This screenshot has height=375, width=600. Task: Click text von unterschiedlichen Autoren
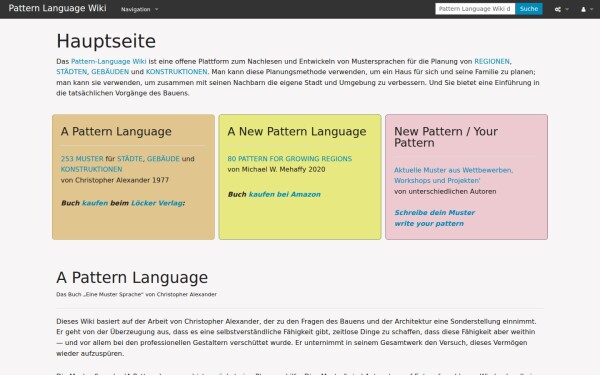click(x=445, y=191)
